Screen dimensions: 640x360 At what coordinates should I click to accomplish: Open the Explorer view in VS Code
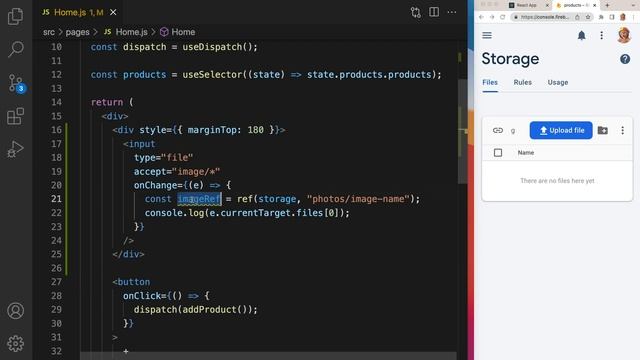pyautogui.click(x=16, y=16)
